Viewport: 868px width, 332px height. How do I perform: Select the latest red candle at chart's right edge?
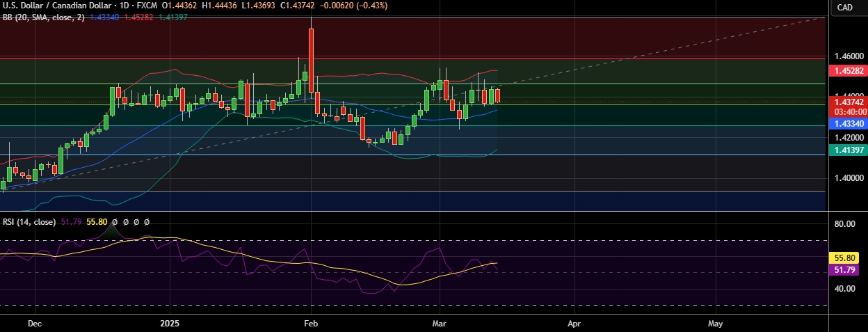pyautogui.click(x=497, y=95)
